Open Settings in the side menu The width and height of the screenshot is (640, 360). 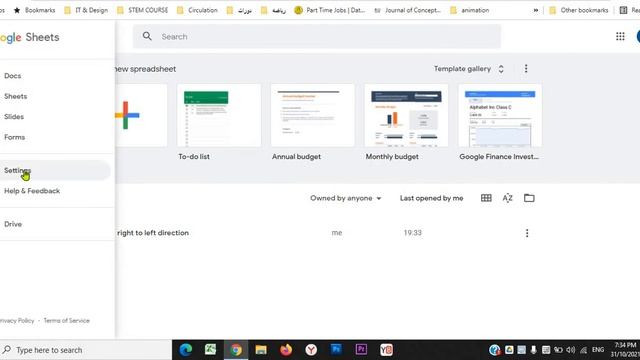tap(55, 170)
